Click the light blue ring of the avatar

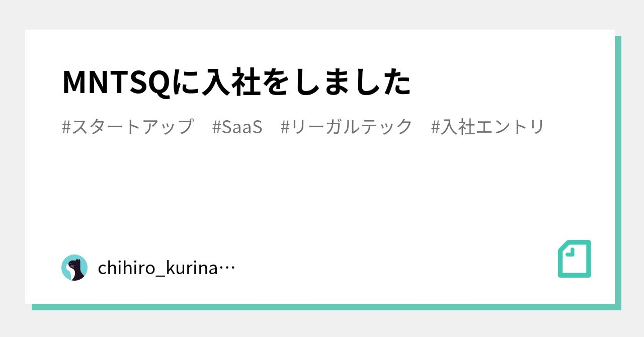65,262
